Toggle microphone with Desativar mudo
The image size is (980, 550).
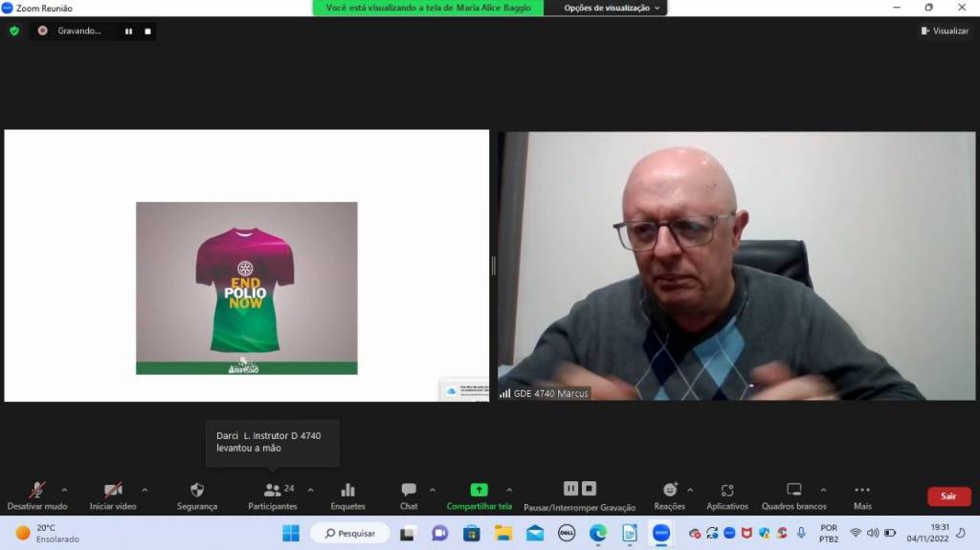pyautogui.click(x=37, y=490)
